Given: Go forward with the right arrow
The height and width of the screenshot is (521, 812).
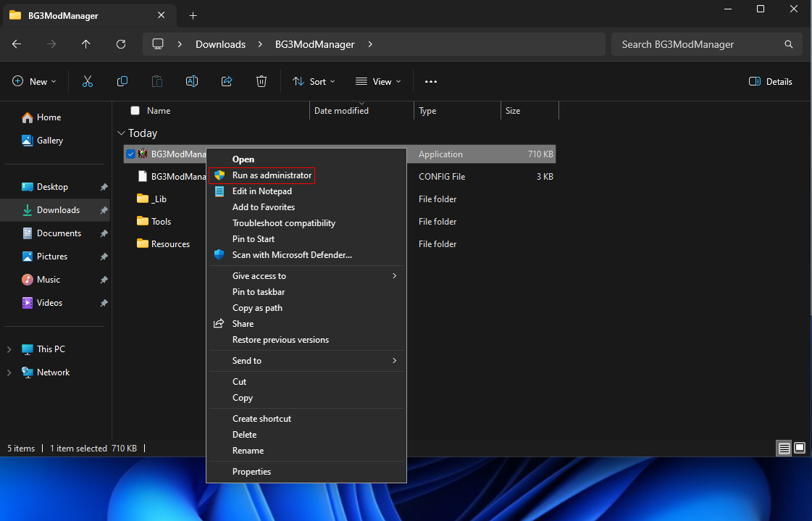Looking at the screenshot, I should 51,44.
